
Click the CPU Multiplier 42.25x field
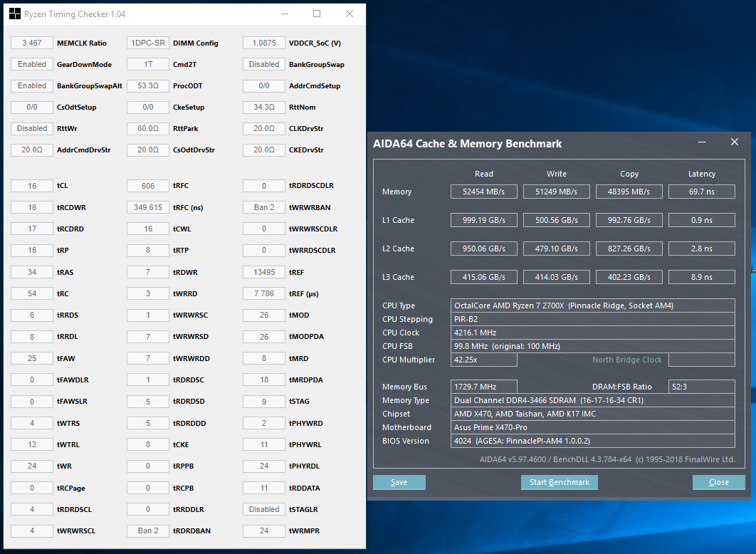[x=483, y=360]
